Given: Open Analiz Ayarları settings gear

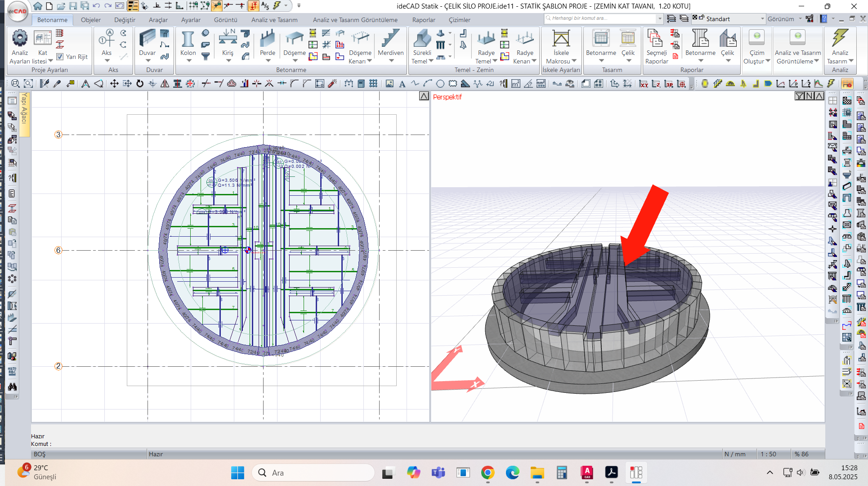Looking at the screenshot, I should pyautogui.click(x=20, y=38).
